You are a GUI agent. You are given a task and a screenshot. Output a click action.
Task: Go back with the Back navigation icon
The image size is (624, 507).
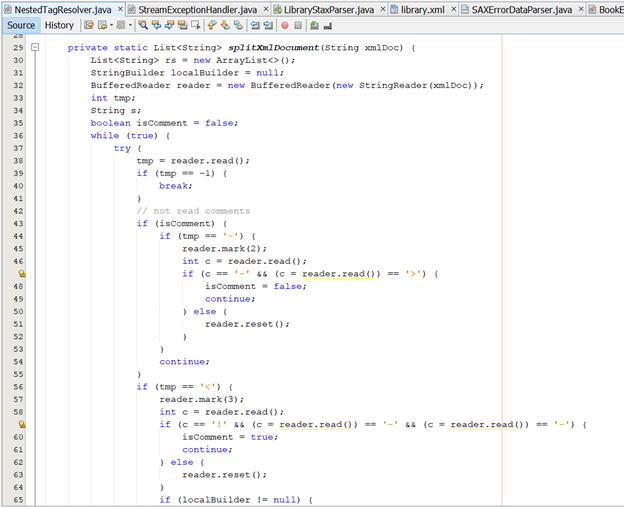click(102, 25)
